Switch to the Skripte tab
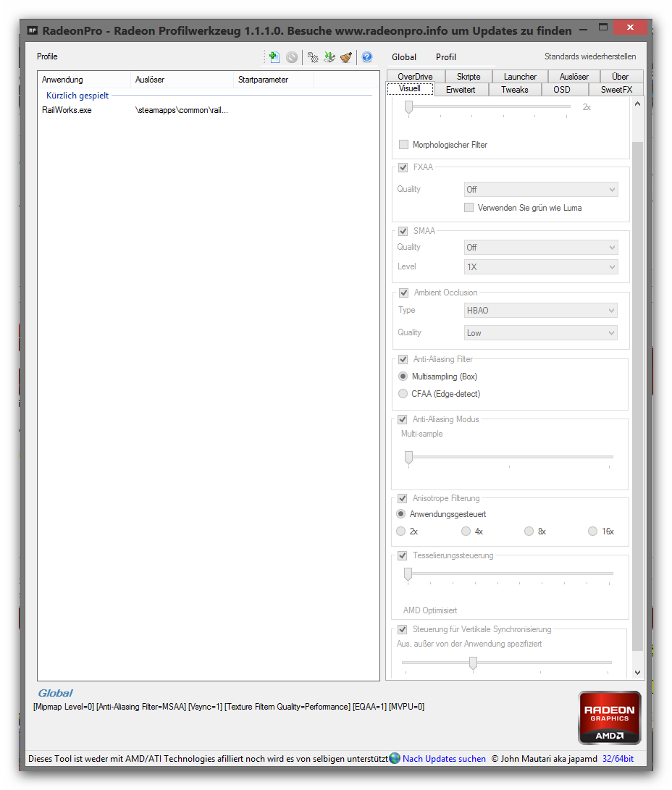 point(469,77)
